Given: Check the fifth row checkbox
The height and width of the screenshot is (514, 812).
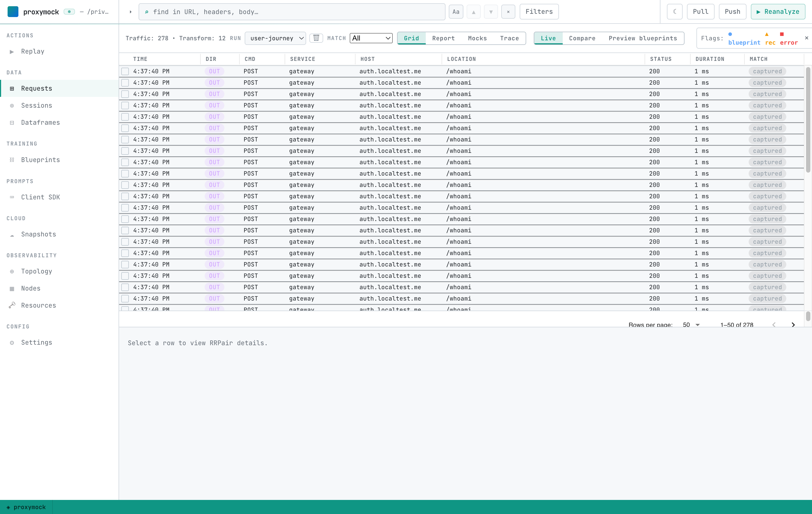Looking at the screenshot, I should coord(125,117).
